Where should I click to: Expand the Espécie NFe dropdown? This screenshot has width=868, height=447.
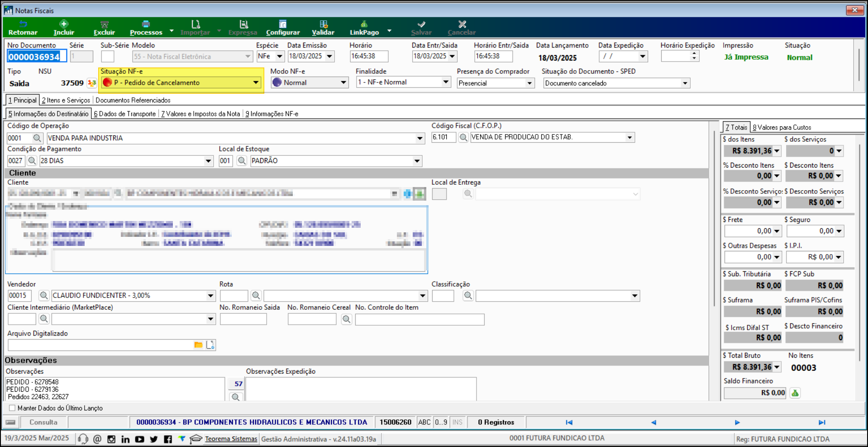279,56
